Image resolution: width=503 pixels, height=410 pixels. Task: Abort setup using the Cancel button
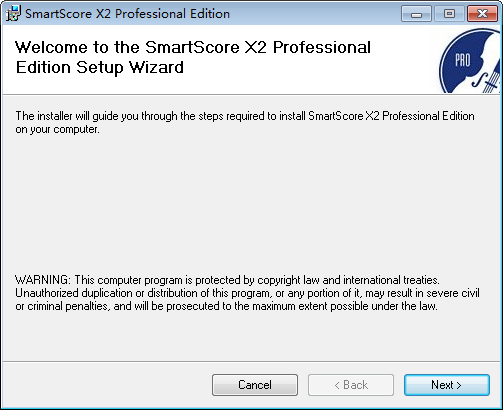[255, 385]
